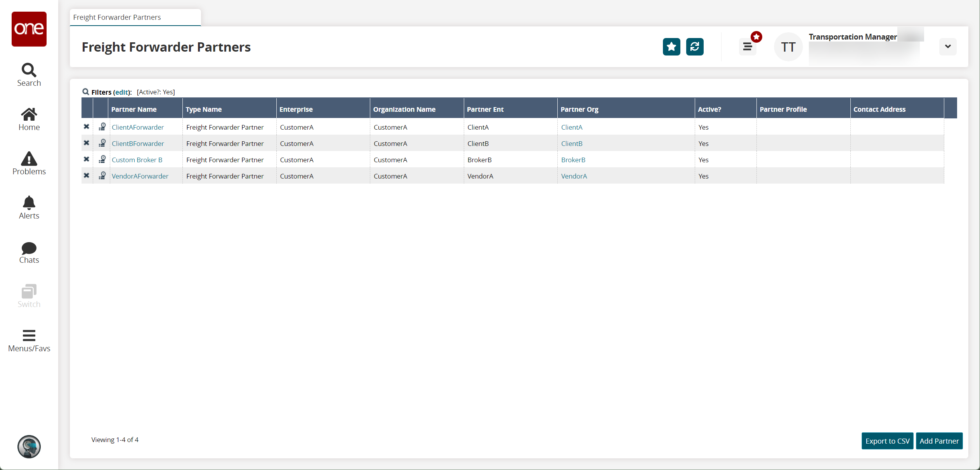
Task: Delete the ClientBForwarder row
Action: (x=87, y=143)
